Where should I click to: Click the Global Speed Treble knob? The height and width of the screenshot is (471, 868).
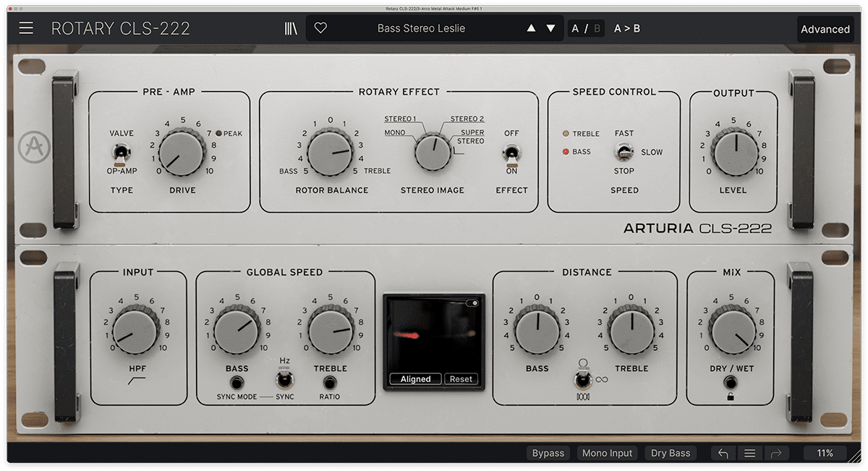click(x=331, y=330)
